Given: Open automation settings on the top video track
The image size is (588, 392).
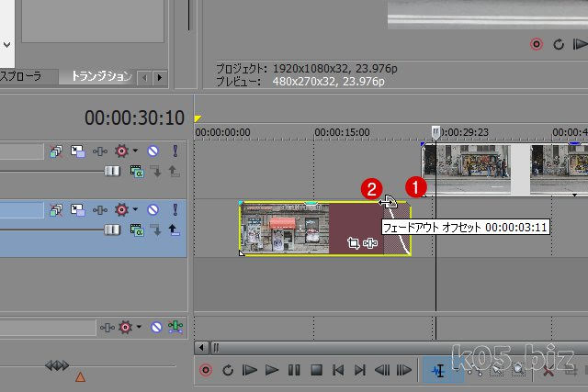Looking at the screenshot, I should [x=100, y=151].
